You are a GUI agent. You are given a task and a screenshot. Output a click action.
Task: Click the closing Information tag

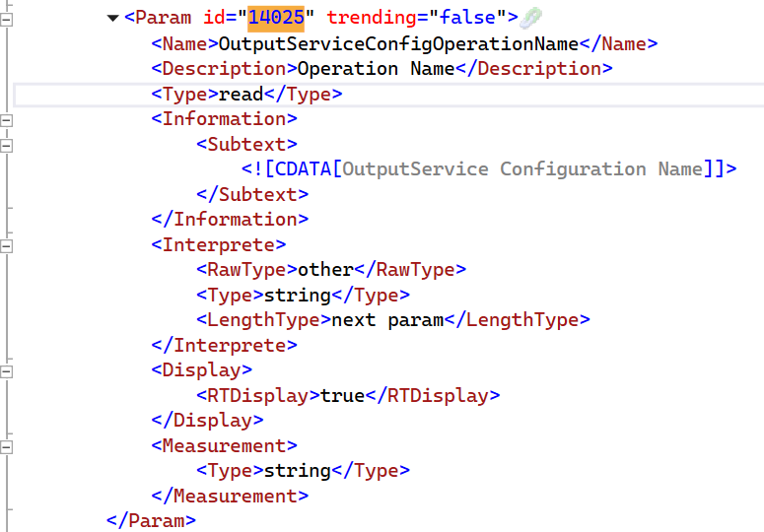point(230,220)
